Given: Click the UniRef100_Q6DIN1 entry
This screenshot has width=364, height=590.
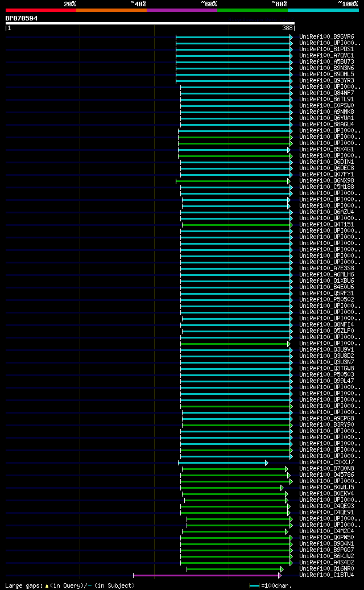Looking at the screenshot, I should coord(326,162).
